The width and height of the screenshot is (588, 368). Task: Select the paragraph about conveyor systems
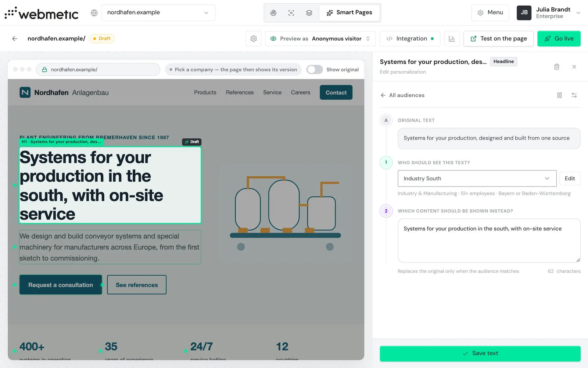(x=110, y=247)
